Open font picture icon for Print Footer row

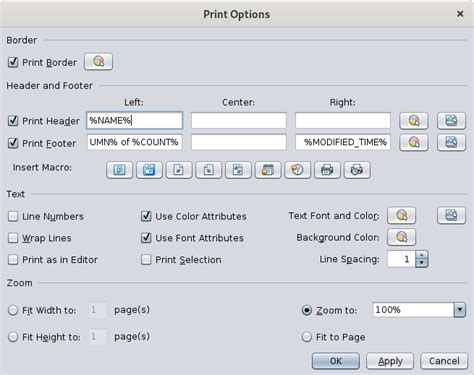pyautogui.click(x=451, y=143)
